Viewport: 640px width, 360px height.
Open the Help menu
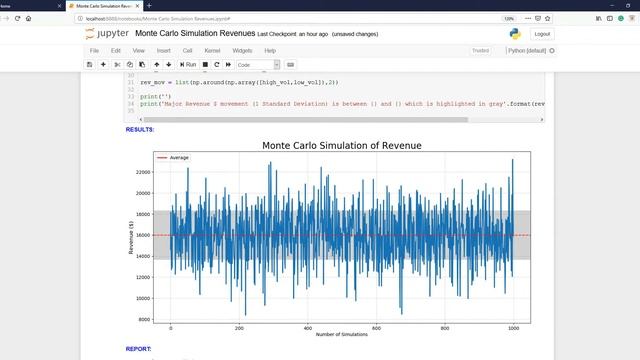pos(270,51)
